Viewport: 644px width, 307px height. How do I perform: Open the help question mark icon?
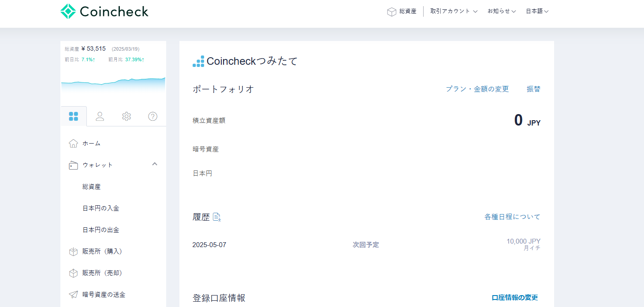pyautogui.click(x=152, y=116)
